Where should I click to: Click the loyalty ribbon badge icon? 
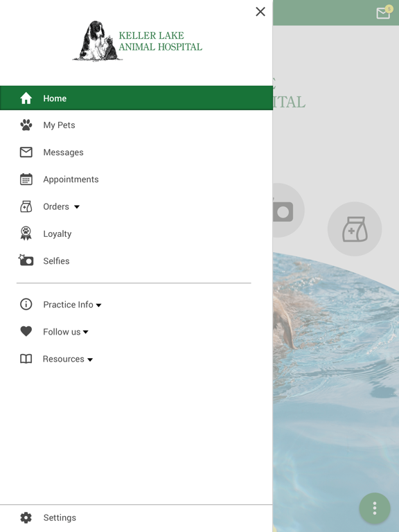pos(26,233)
